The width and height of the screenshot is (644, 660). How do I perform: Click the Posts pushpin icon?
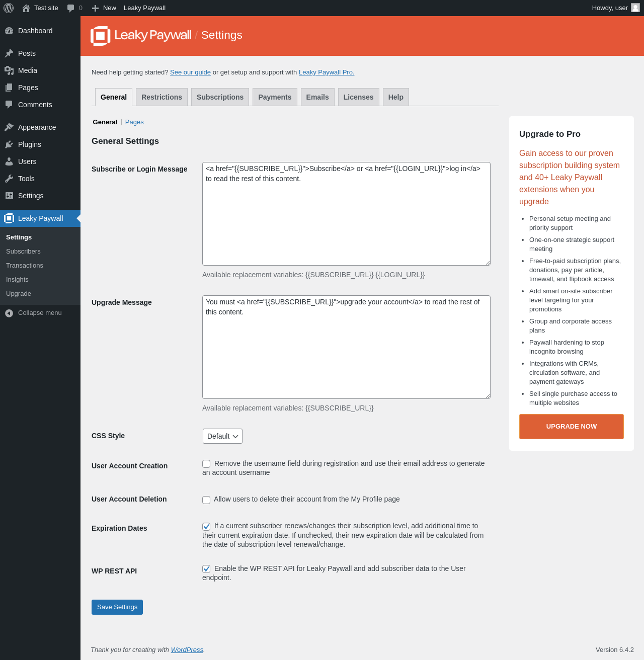click(x=9, y=53)
